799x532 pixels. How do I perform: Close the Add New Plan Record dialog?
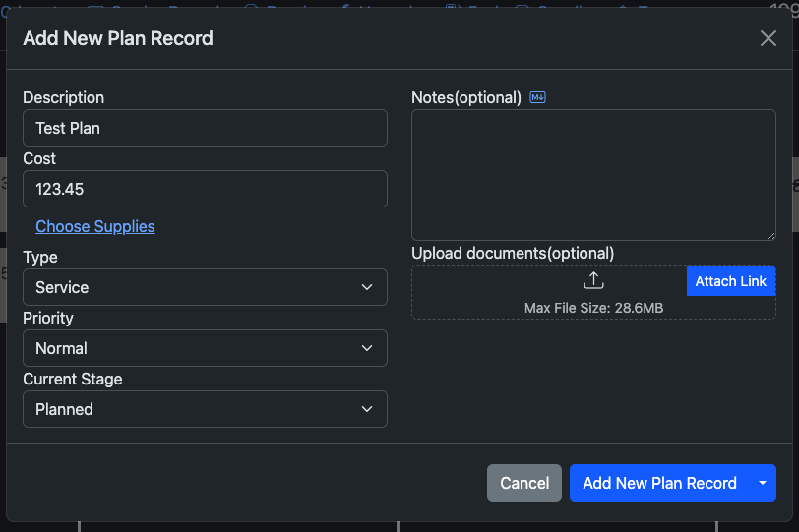click(x=768, y=38)
